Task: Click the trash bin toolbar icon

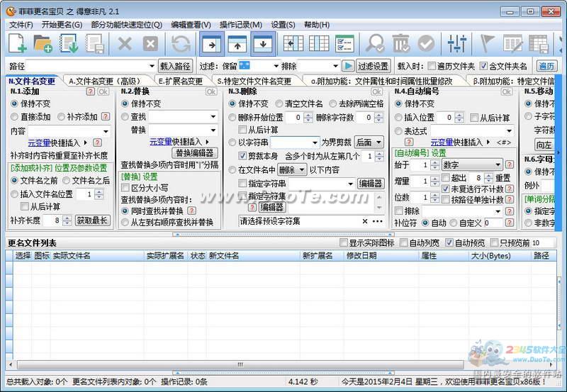Action: tap(400, 44)
